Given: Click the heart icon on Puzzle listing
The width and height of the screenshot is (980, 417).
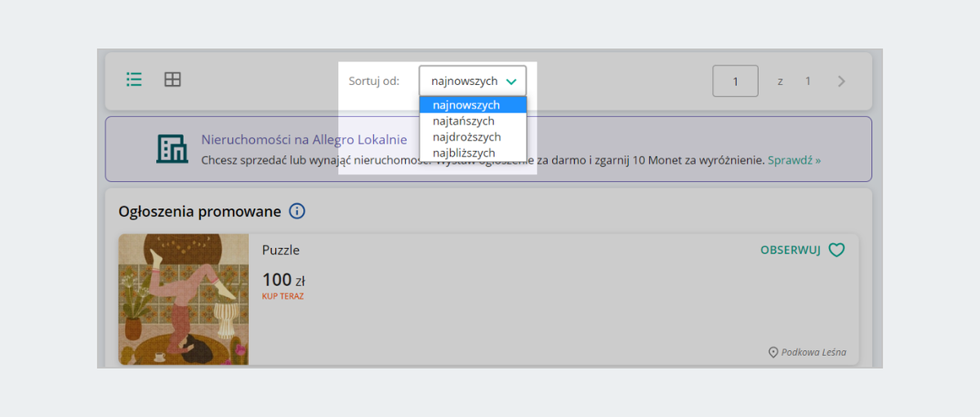Looking at the screenshot, I should (x=836, y=251).
